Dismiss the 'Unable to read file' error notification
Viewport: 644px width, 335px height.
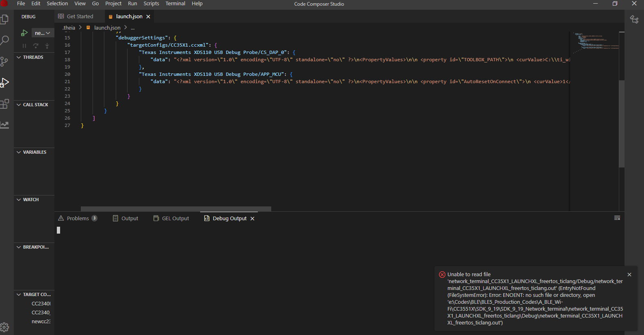click(x=629, y=275)
